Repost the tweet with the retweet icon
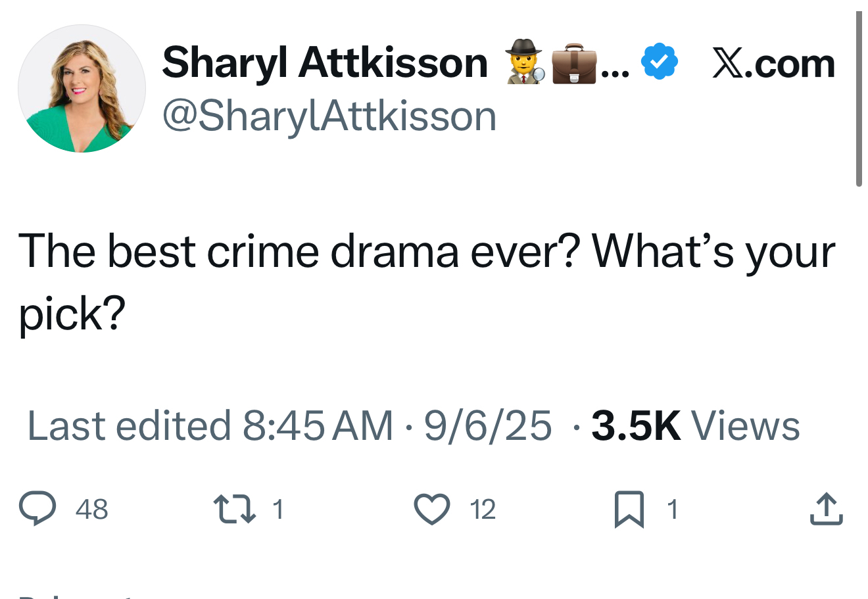Image resolution: width=868 pixels, height=599 pixels. coord(234,510)
